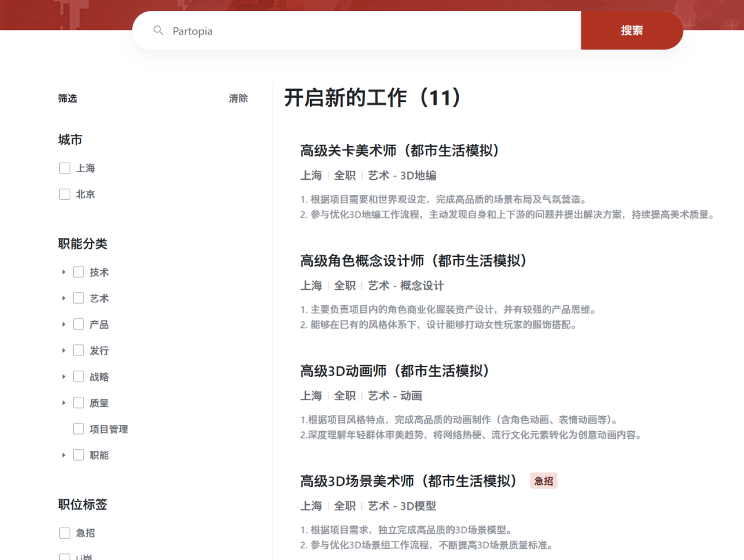This screenshot has height=560, width=744.
Task: Open the 高级关卡美术师 job listing
Action: [x=400, y=151]
